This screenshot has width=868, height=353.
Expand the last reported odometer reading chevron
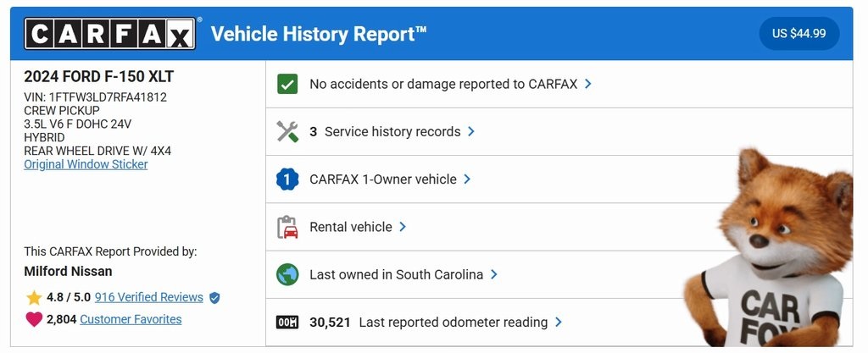pos(558,322)
